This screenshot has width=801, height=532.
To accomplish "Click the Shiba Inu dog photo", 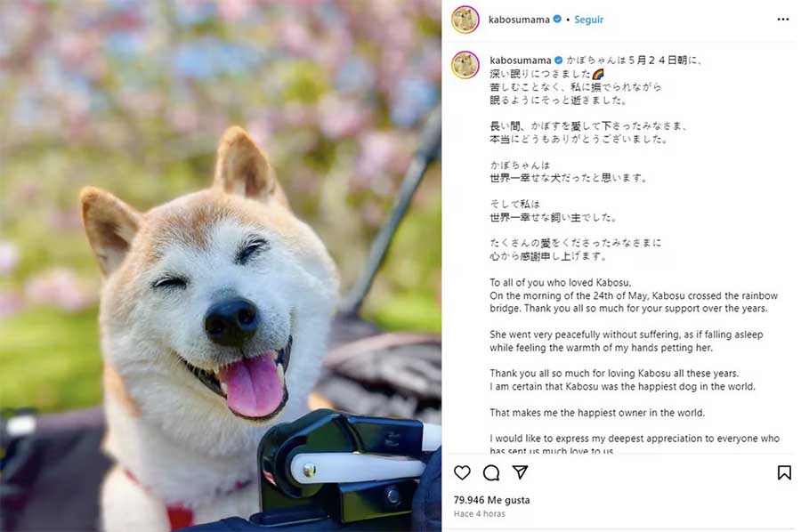I will click(221, 266).
